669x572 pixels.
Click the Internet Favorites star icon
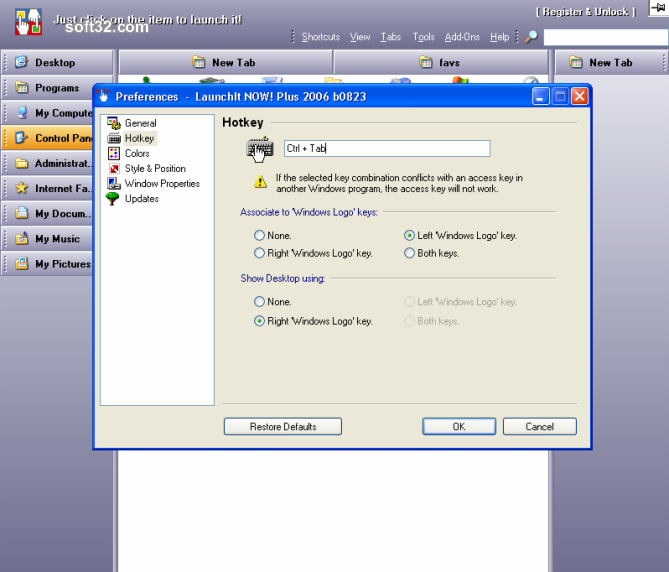21,188
